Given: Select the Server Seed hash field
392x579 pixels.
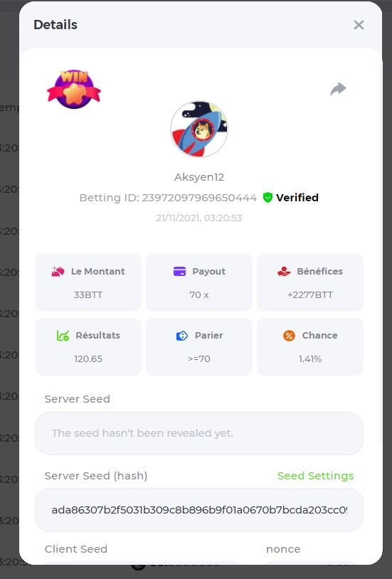Looking at the screenshot, I should pyautogui.click(x=199, y=510).
